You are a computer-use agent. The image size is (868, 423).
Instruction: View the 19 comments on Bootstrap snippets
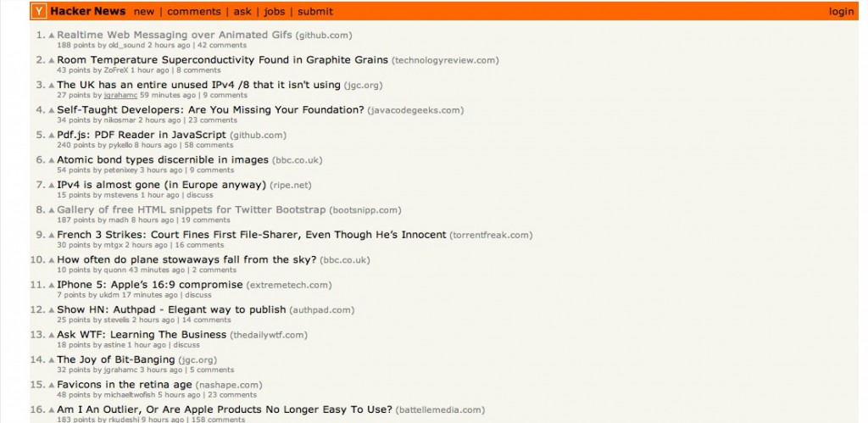click(x=205, y=220)
